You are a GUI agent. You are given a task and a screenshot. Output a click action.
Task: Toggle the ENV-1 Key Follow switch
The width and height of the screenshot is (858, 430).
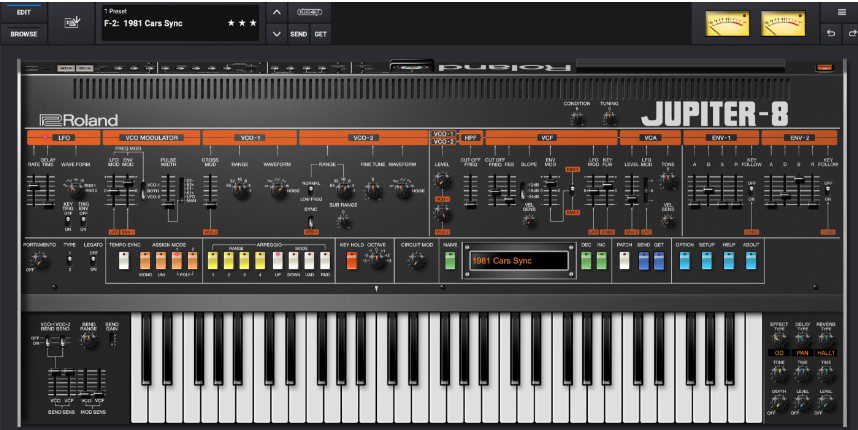tap(751, 190)
